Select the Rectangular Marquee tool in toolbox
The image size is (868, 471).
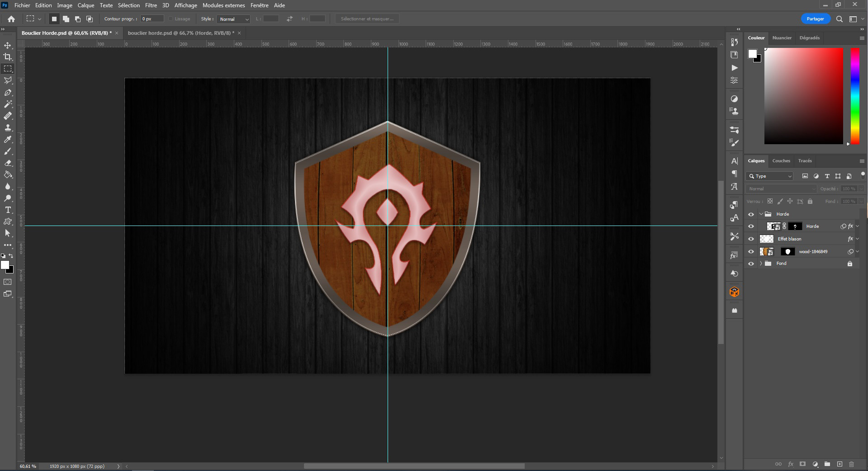pyautogui.click(x=8, y=69)
